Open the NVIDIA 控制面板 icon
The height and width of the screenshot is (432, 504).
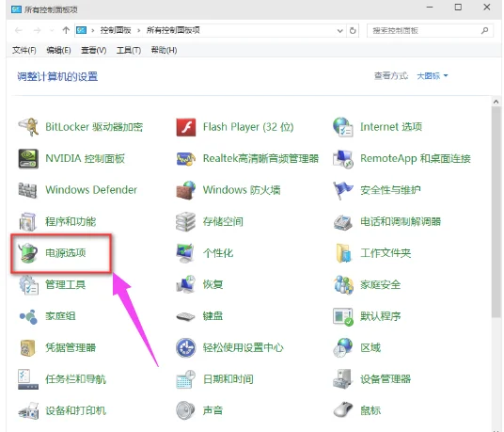point(28,158)
